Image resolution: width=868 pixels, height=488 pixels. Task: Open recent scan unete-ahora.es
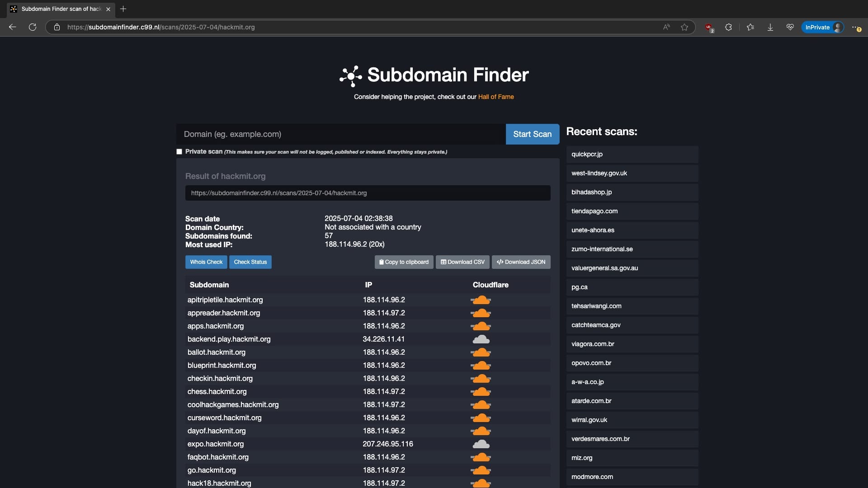point(632,230)
